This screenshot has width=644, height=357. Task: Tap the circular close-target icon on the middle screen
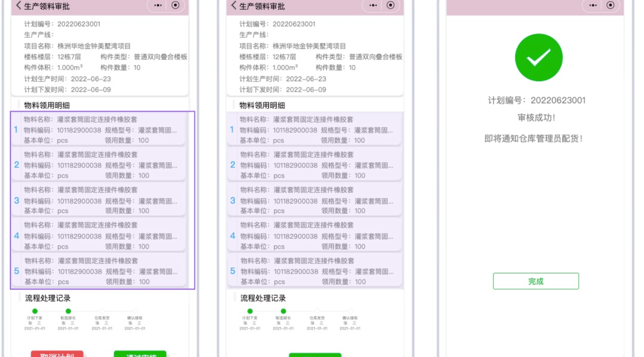[x=390, y=5]
